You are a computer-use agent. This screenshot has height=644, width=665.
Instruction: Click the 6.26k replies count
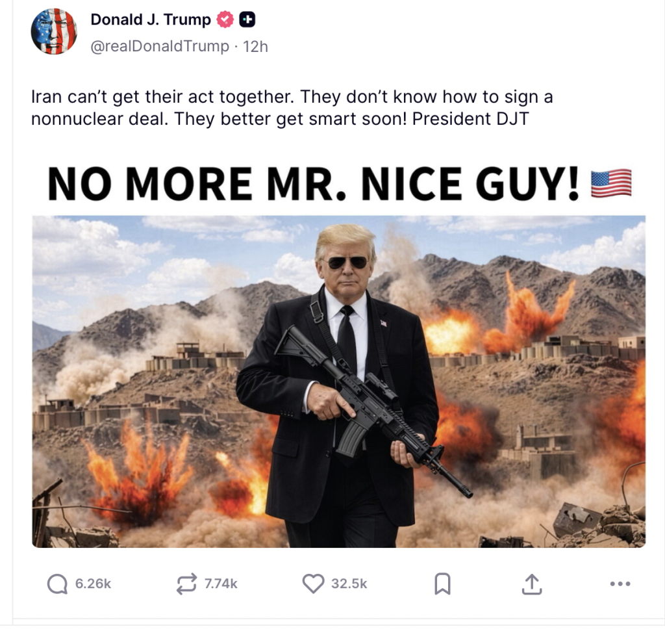point(93,584)
